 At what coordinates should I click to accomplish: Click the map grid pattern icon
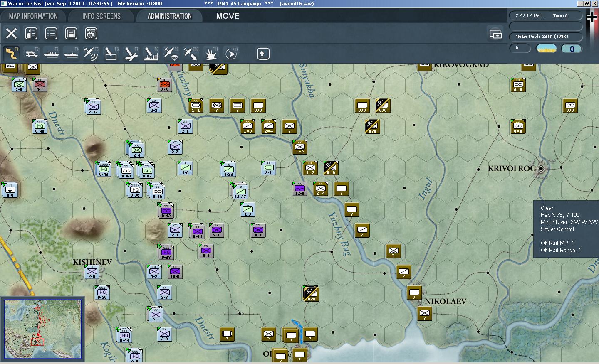tap(91, 33)
